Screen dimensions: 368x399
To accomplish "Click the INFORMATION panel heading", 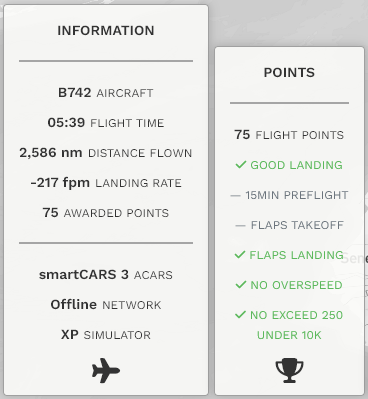I will 106,31.
